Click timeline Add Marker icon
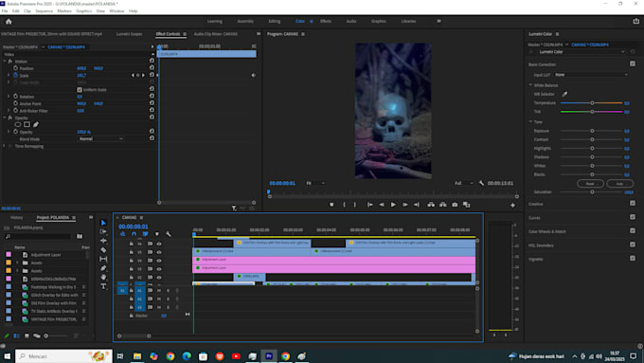The width and height of the screenshot is (644, 363). 157,234
